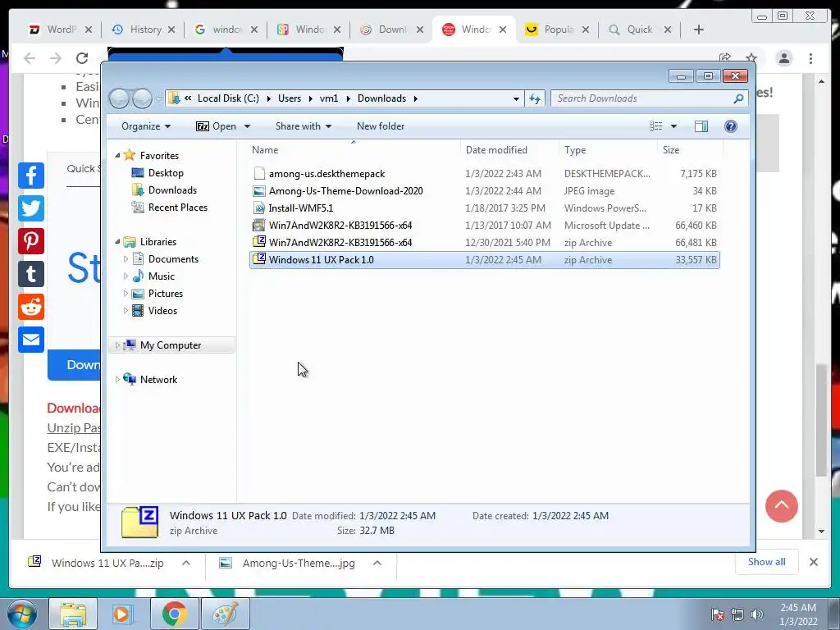Open Windows Explorer from taskbar

coord(73,614)
